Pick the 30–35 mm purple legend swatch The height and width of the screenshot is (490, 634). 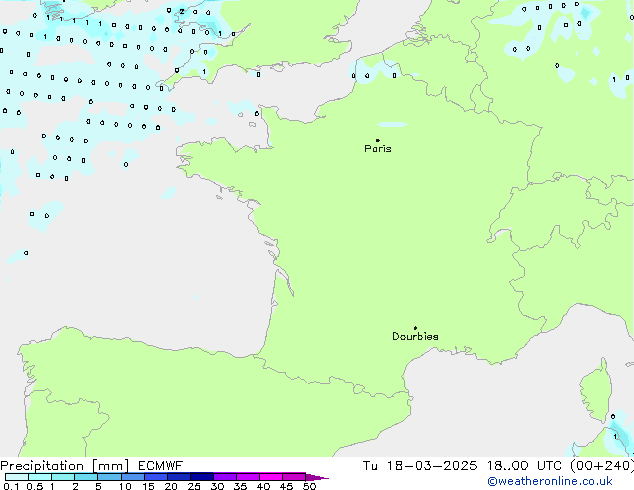[225, 477]
